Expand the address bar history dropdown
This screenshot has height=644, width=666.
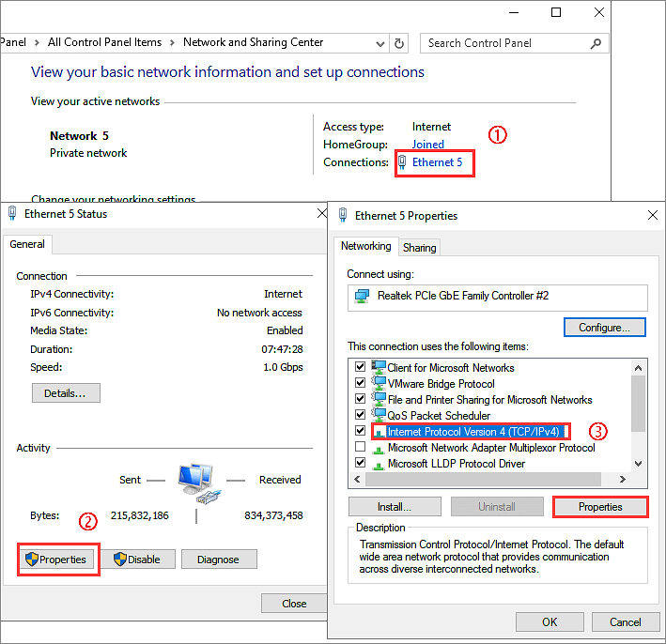point(380,43)
